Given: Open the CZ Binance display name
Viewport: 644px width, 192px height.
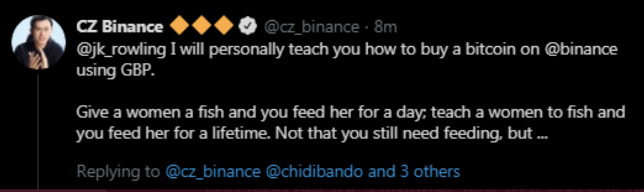Looking at the screenshot, I should point(119,28).
